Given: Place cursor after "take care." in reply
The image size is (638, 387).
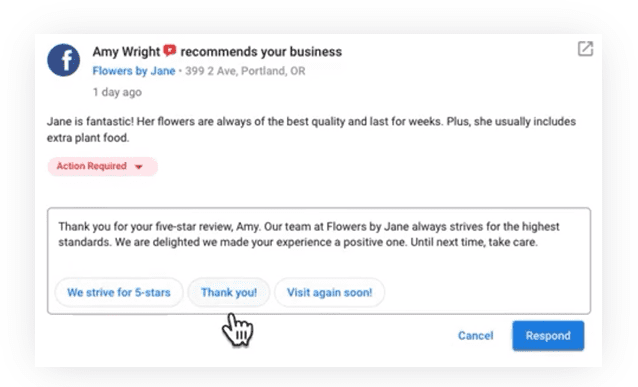Looking at the screenshot, I should pyautogui.click(x=539, y=242).
